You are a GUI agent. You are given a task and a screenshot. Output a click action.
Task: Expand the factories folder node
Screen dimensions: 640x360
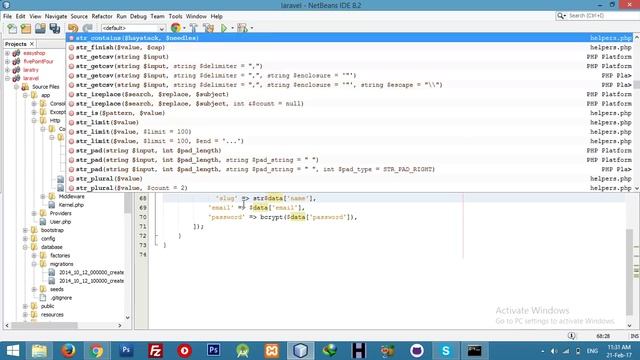(x=34, y=256)
